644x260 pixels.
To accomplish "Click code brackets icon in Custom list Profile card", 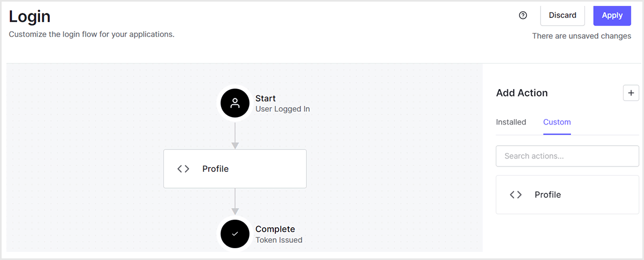I will tap(516, 194).
